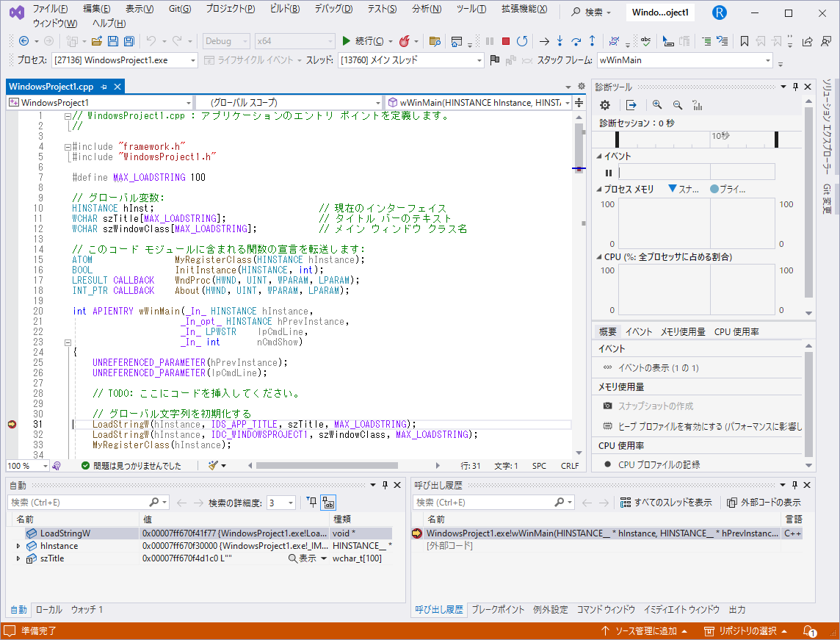Open the Live Share icon in toolbar
The image size is (840, 640).
[x=807, y=40]
